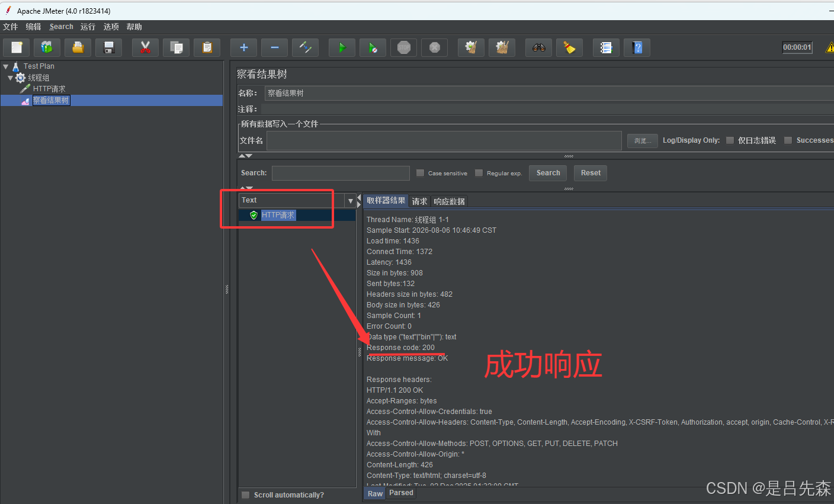
Task: Click into the Search text field
Action: click(341, 173)
